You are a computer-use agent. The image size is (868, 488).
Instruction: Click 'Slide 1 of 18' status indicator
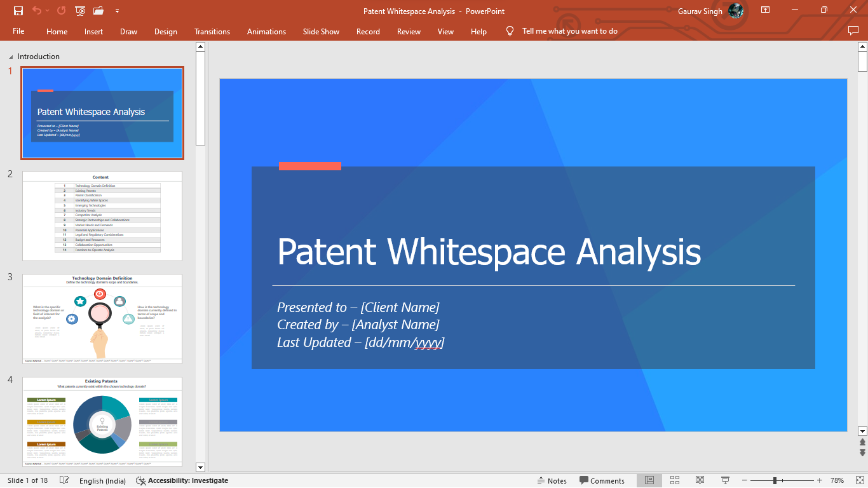coord(27,480)
